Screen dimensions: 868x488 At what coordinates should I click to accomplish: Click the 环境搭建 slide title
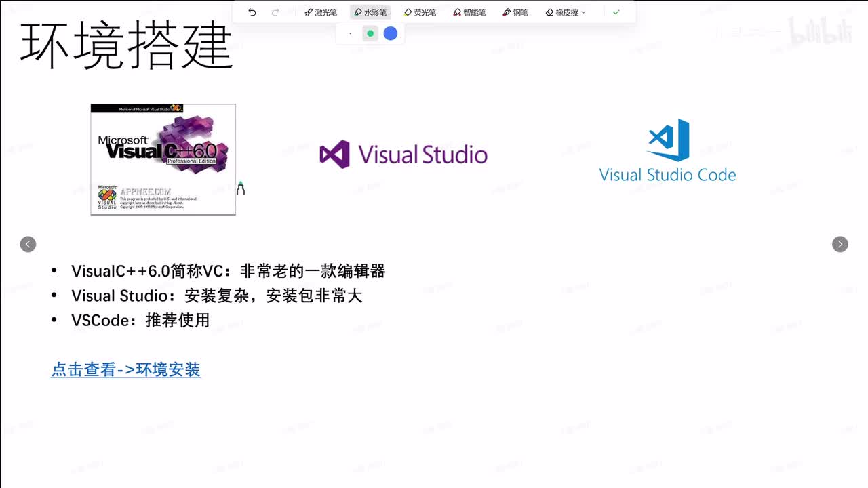[x=127, y=45]
